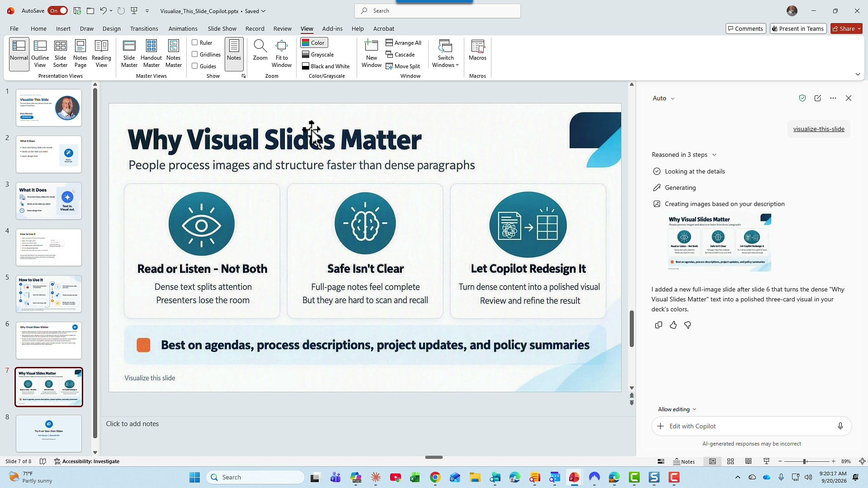868x488 pixels.
Task: Select slide 6 thumbnail
Action: click(49, 340)
